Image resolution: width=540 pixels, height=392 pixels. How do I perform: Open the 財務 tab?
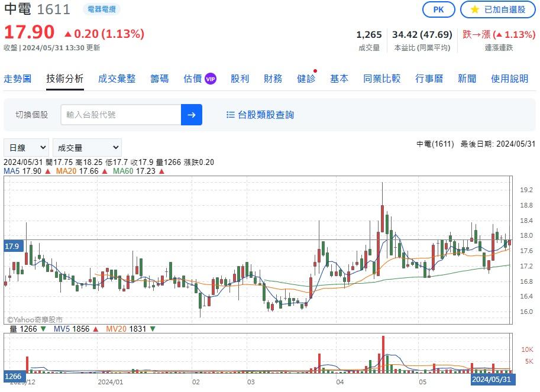(273, 79)
